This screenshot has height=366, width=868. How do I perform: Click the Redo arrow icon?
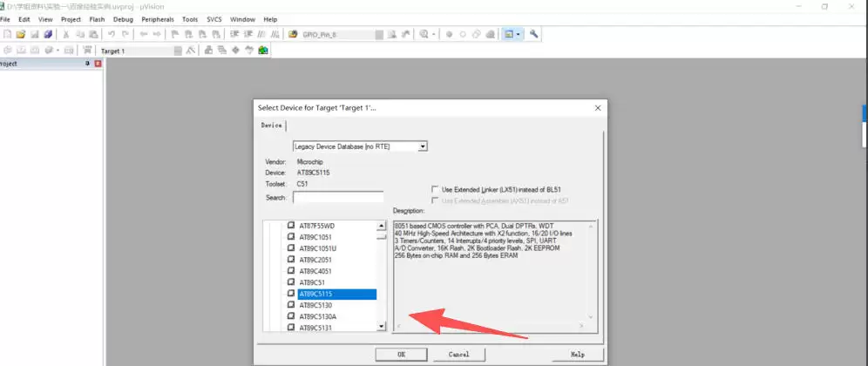pyautogui.click(x=125, y=34)
